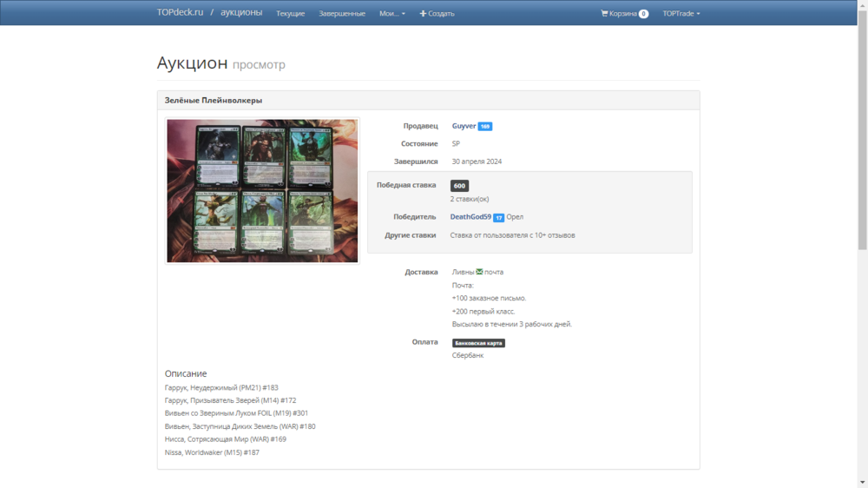Click winner's blue 17 rating badge

(x=499, y=218)
